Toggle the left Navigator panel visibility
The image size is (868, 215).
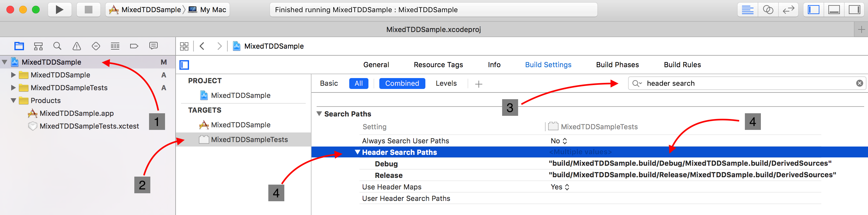point(814,9)
